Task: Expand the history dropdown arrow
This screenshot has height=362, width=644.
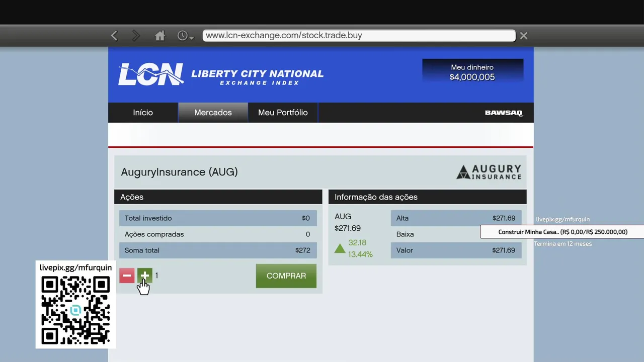Action: tap(192, 38)
